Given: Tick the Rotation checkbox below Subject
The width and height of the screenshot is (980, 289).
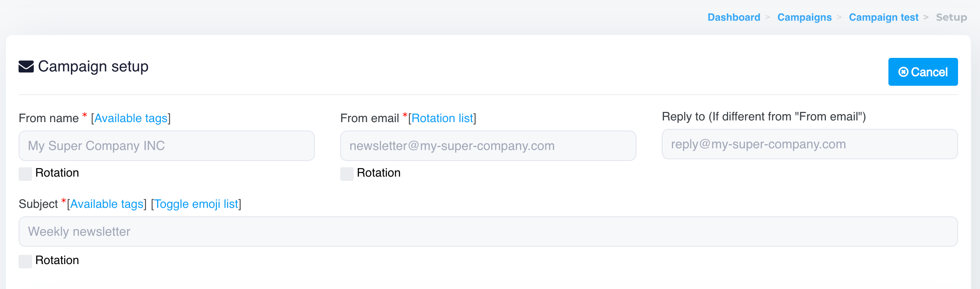Looking at the screenshot, I should [25, 261].
